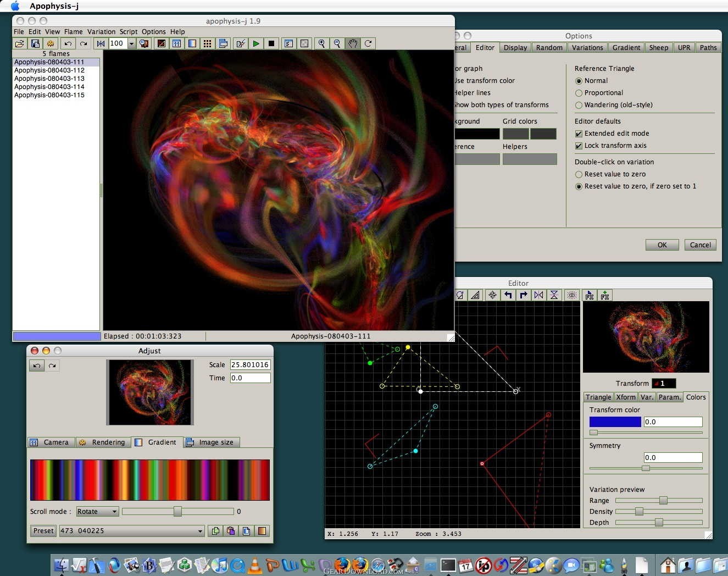This screenshot has width=728, height=576.
Task: Open the Gradient icon in main toolbar
Action: pos(192,43)
